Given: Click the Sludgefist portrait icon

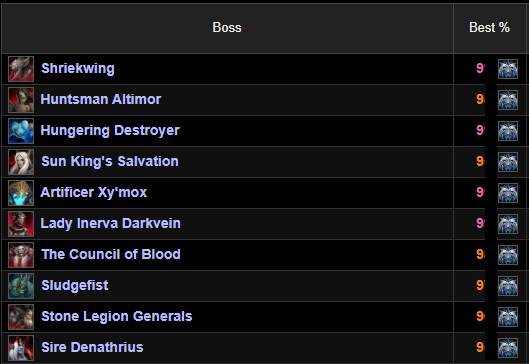Looking at the screenshot, I should coord(21,286).
